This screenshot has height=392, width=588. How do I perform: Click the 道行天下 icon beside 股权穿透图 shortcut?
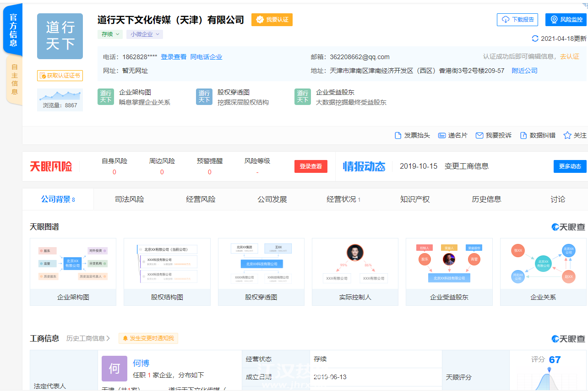click(204, 97)
